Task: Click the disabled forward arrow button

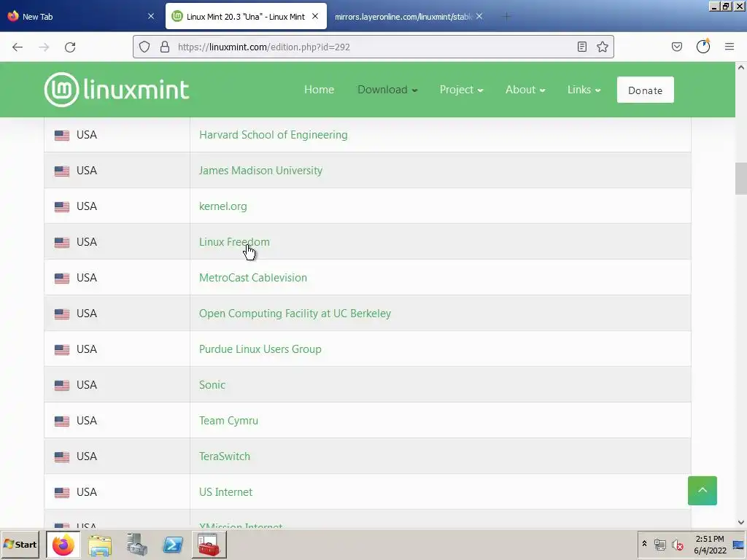Action: click(x=44, y=47)
